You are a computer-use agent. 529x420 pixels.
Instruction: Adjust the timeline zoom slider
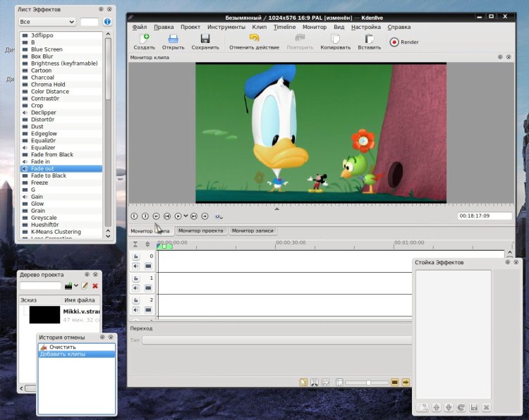(x=367, y=383)
